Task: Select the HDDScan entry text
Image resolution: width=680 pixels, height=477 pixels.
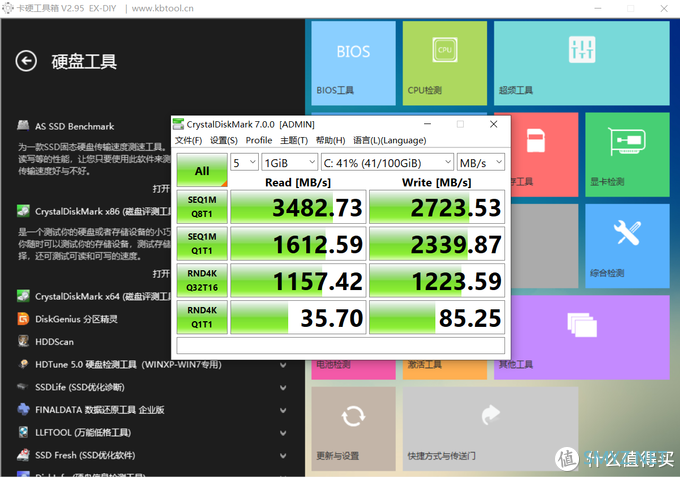Action: (x=54, y=342)
